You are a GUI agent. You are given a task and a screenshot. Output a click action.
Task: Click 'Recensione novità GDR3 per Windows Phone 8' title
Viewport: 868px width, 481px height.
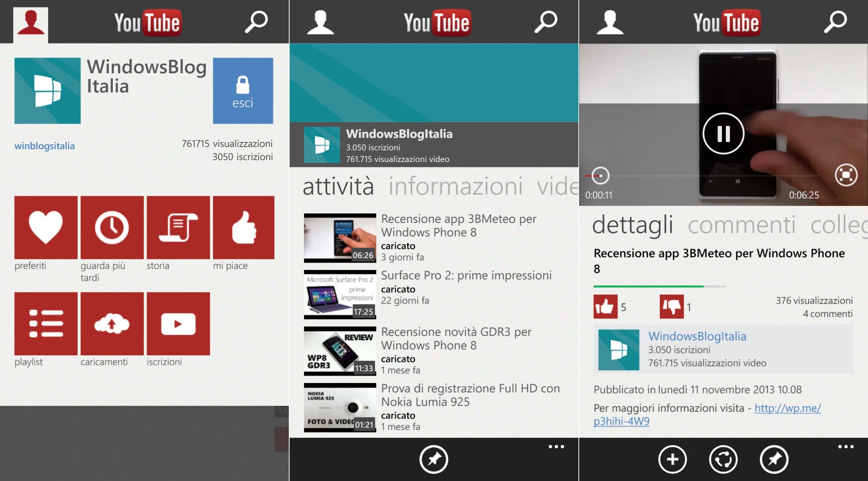point(456,339)
